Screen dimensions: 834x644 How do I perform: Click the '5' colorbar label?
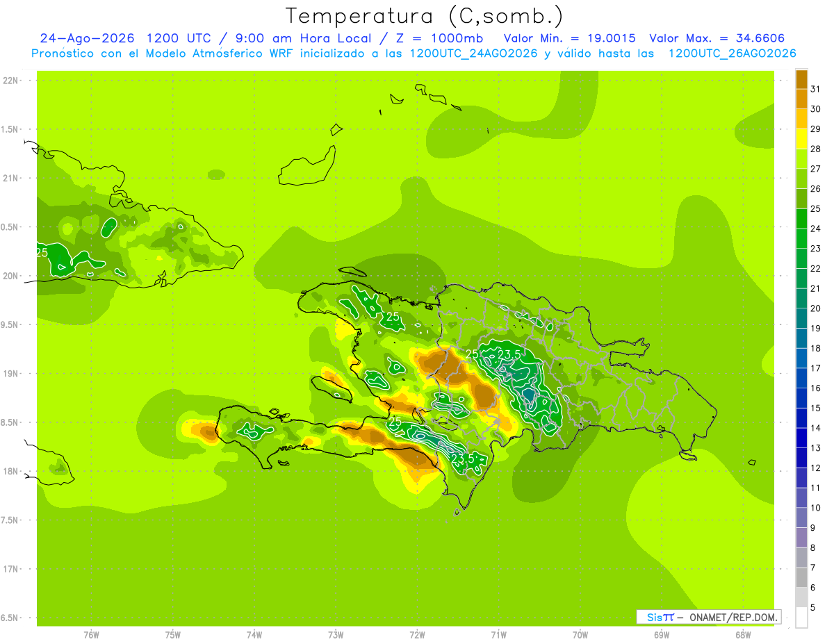812,608
